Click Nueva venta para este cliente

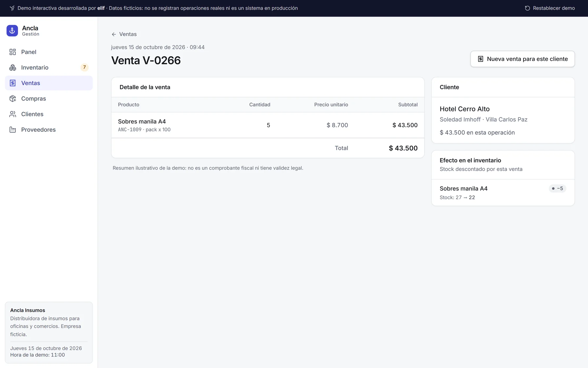pyautogui.click(x=522, y=59)
